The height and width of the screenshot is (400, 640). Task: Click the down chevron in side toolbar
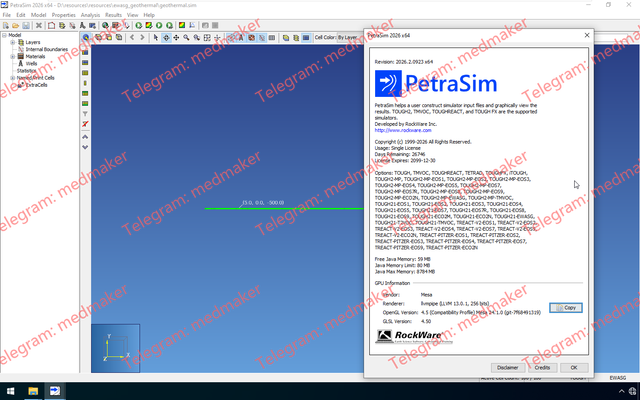click(x=85, y=147)
